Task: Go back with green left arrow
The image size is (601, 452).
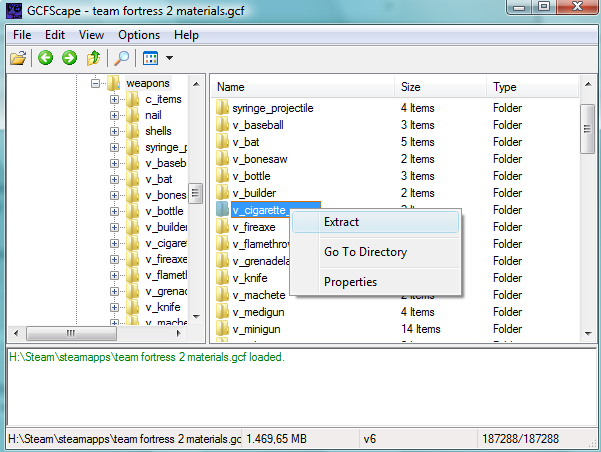Action: pyautogui.click(x=46, y=58)
